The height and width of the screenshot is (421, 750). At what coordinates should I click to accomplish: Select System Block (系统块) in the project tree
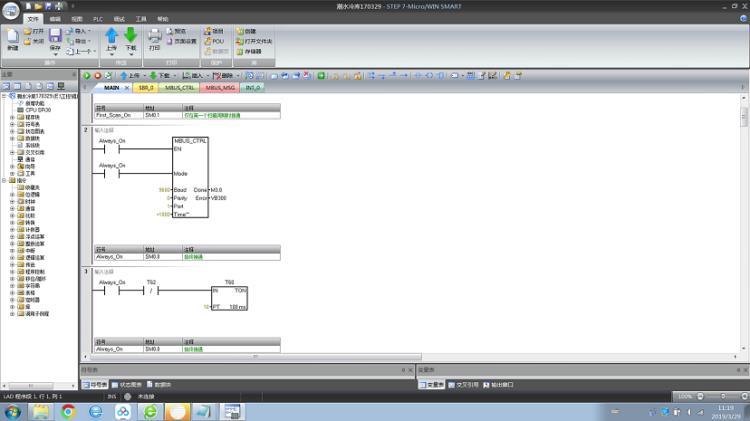29,145
